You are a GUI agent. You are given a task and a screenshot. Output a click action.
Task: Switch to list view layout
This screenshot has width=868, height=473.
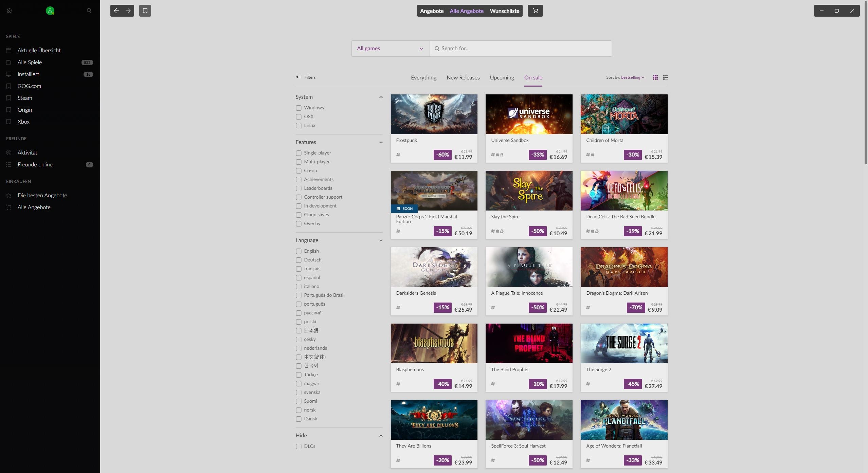click(666, 77)
